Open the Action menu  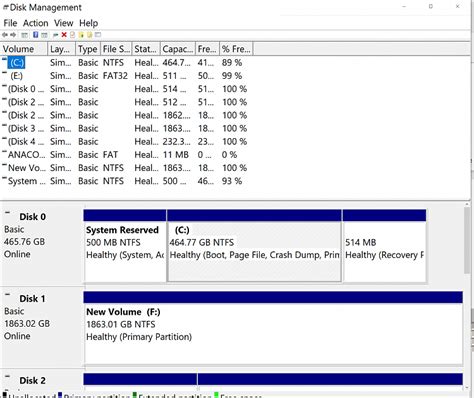coord(36,23)
